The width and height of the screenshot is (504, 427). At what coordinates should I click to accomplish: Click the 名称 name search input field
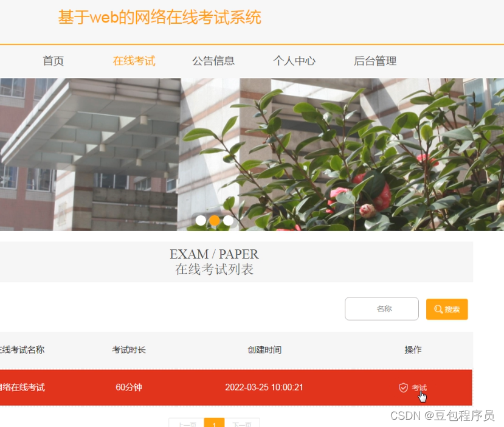[x=381, y=308]
